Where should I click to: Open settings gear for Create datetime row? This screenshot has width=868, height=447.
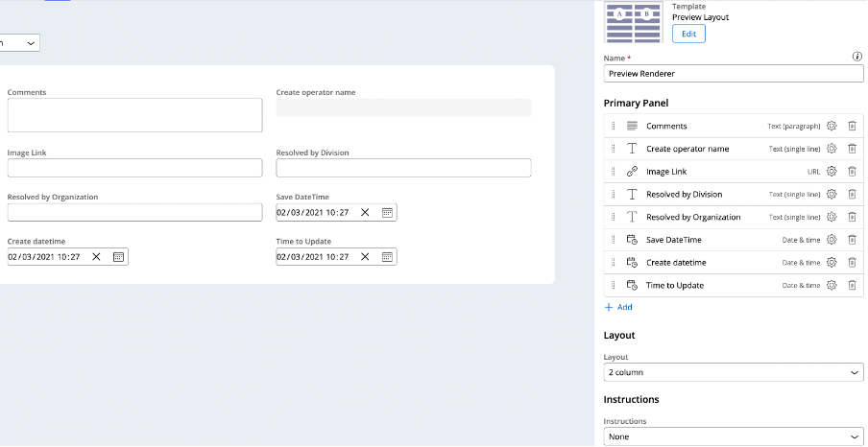tap(832, 262)
